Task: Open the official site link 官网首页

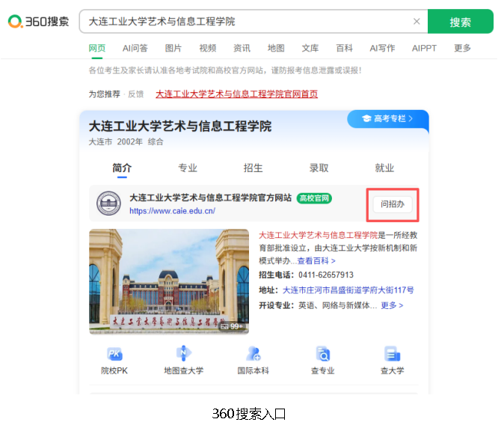Action: tap(236, 94)
